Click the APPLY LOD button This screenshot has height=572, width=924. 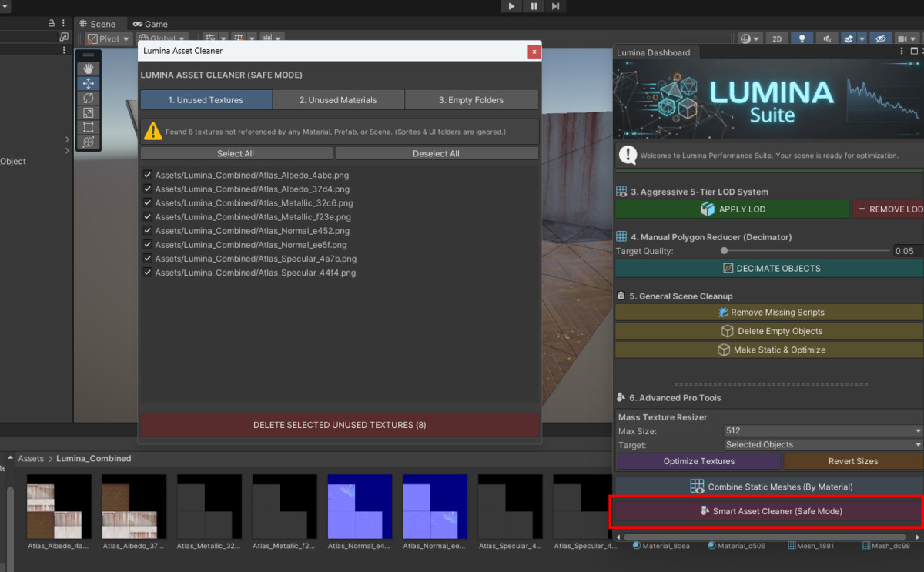click(732, 209)
